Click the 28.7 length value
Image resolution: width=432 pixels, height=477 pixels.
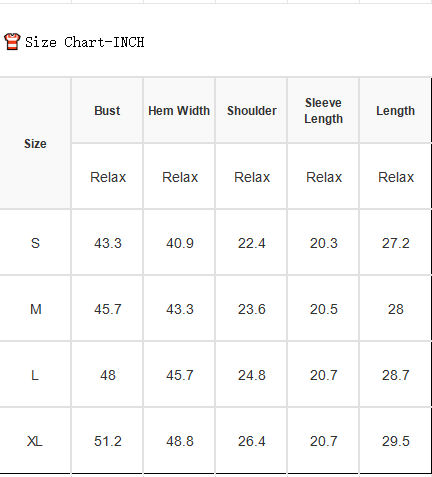click(396, 375)
